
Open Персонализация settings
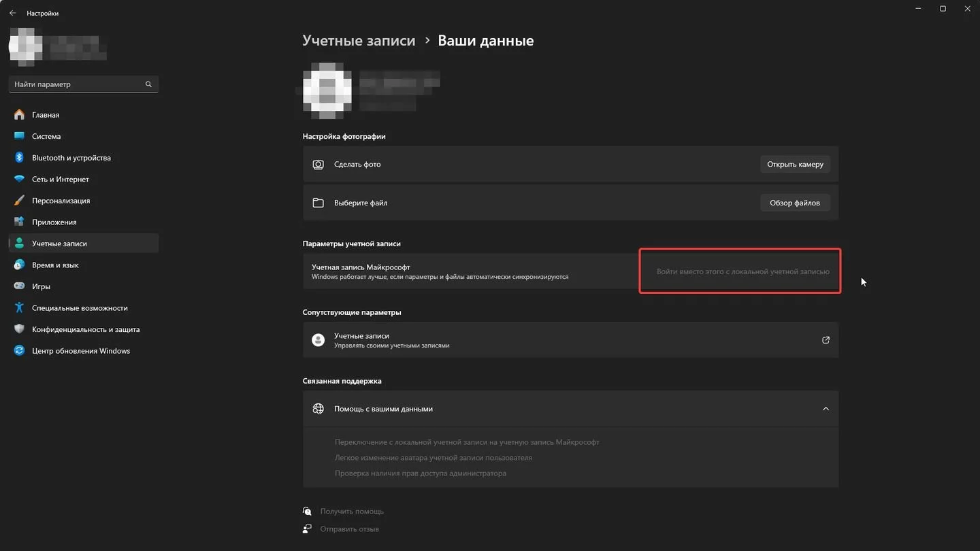[83, 201]
